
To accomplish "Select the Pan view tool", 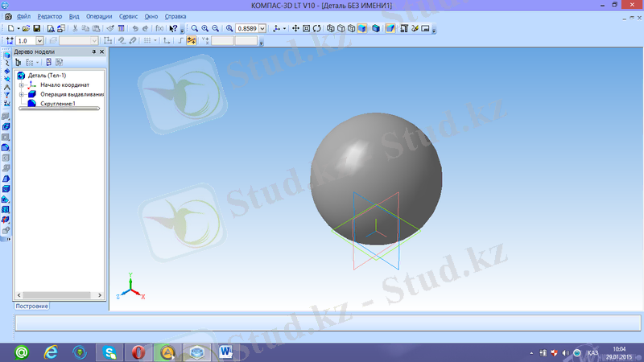I will pos(295,28).
